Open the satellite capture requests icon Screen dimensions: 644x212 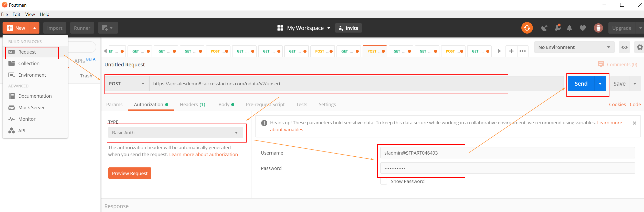pos(544,28)
